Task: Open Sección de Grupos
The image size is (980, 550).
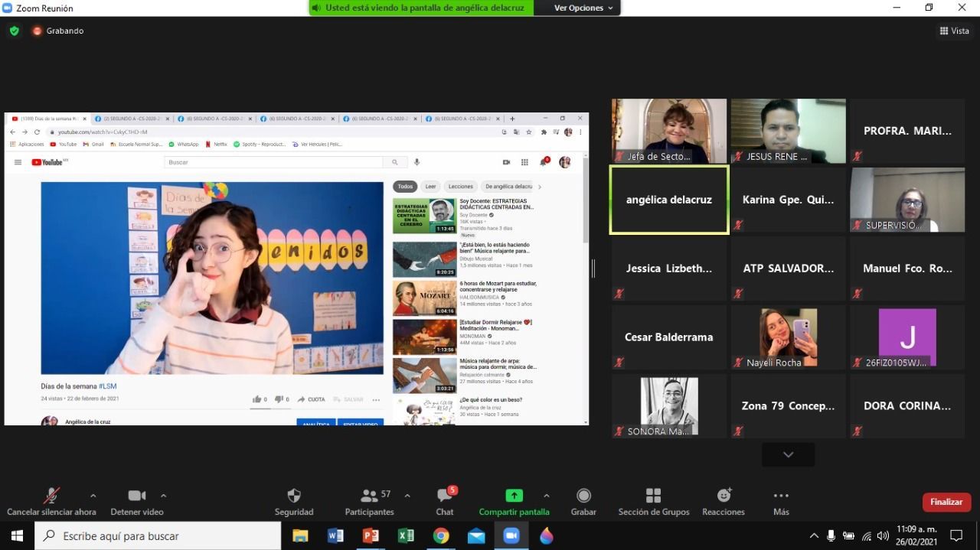Action: [653, 496]
